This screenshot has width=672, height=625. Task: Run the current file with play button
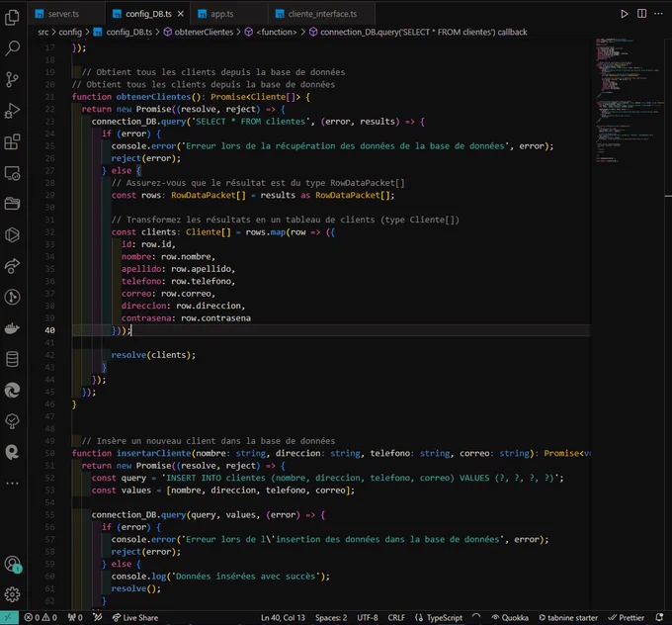(625, 14)
